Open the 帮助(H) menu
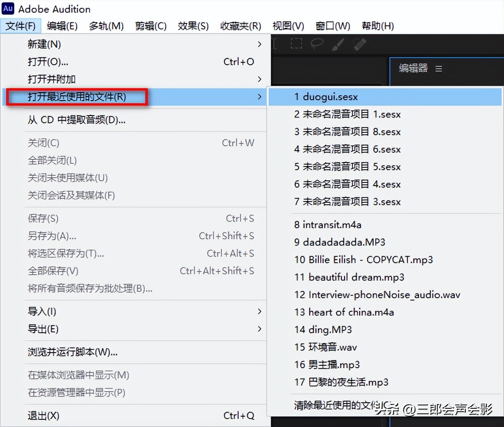The image size is (504, 427). [378, 26]
